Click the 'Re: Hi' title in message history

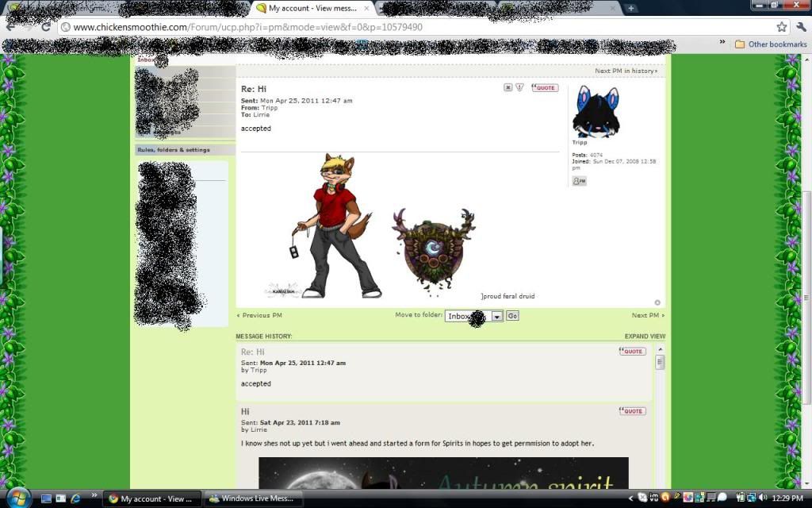253,352
